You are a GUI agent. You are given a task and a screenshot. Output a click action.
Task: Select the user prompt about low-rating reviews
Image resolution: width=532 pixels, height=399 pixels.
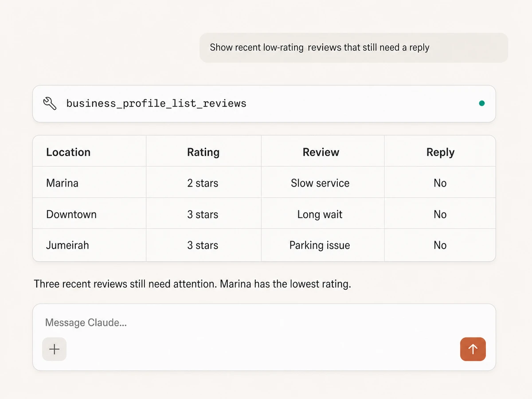tap(354, 47)
